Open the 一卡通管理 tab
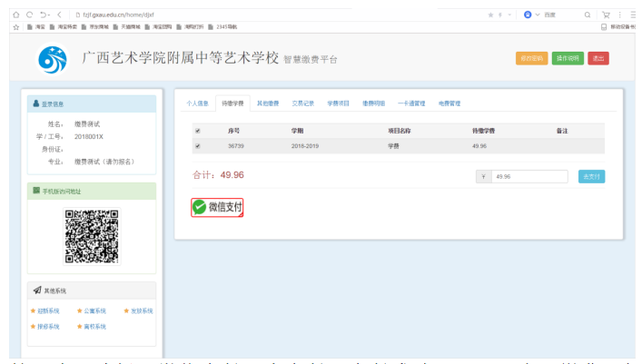Screen dimensions: 642x364 point(411,103)
